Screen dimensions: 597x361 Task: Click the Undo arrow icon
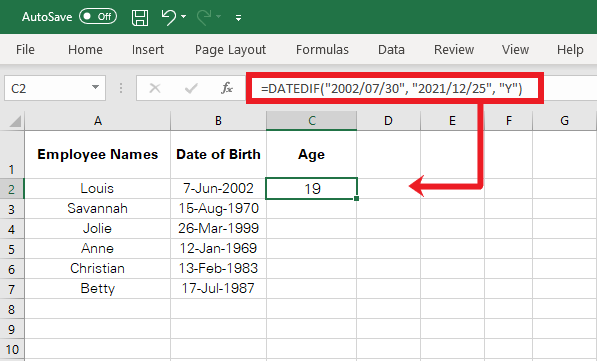[x=169, y=17]
